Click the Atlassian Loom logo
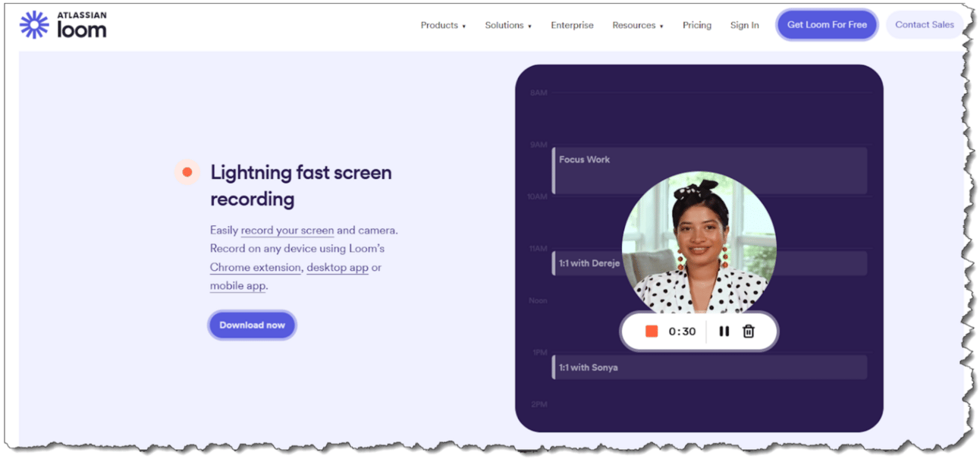Image resolution: width=980 pixels, height=465 pixels. pyautogui.click(x=63, y=25)
